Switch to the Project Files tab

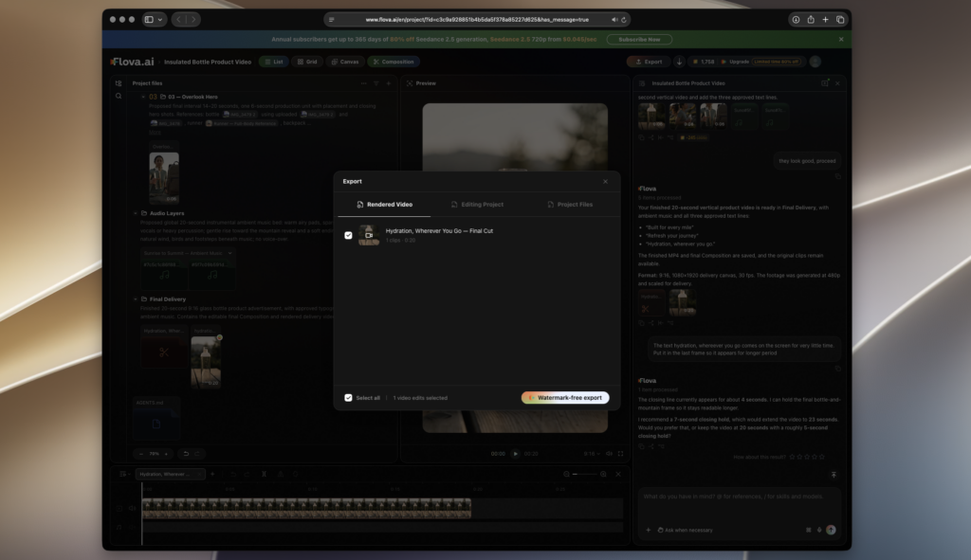click(x=570, y=205)
